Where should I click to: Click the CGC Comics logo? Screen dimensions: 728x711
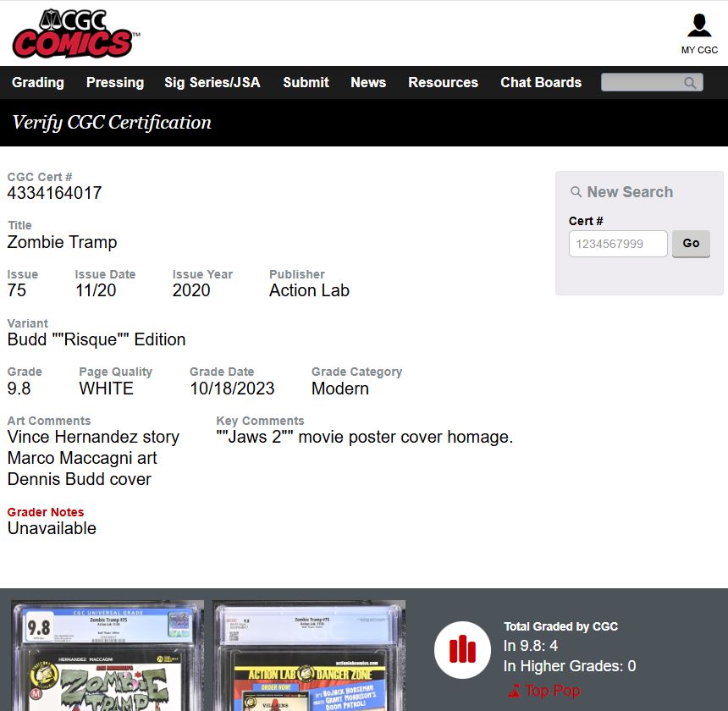(76, 33)
